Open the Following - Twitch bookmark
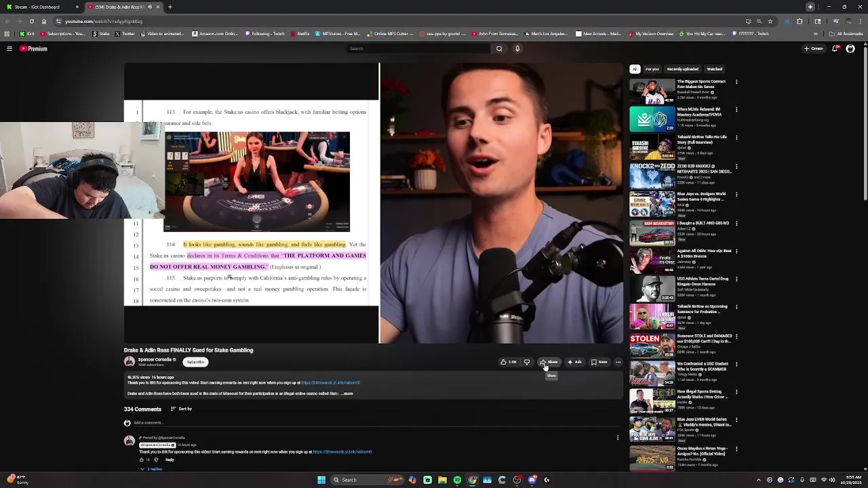The image size is (868, 488). click(264, 34)
